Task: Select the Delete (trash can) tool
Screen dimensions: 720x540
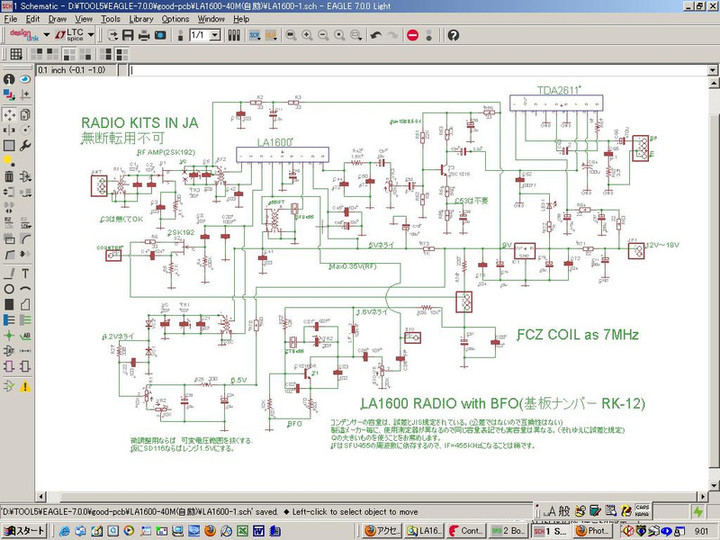Action: [8, 178]
